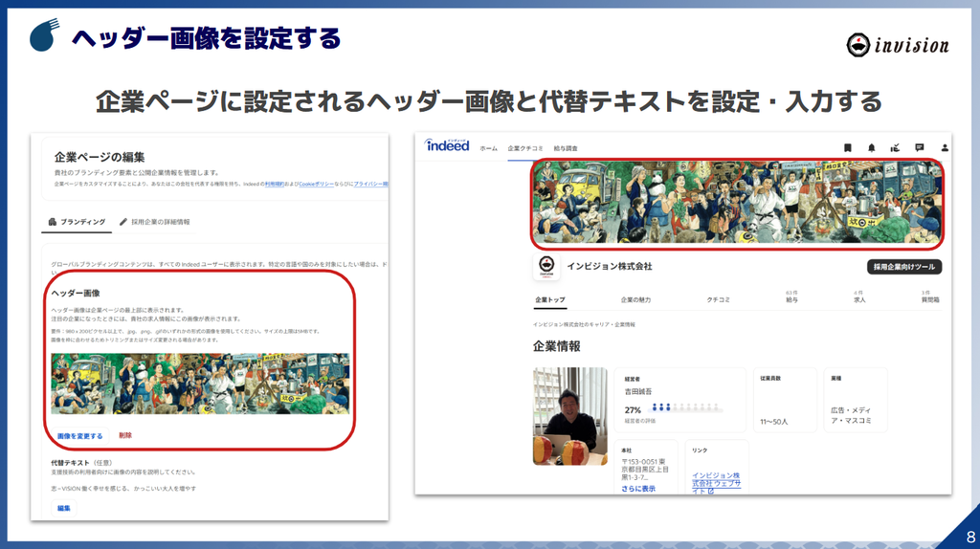Screen dimensions: 980x549
Task: Click the Indeed logo in the company page
Action: click(448, 145)
